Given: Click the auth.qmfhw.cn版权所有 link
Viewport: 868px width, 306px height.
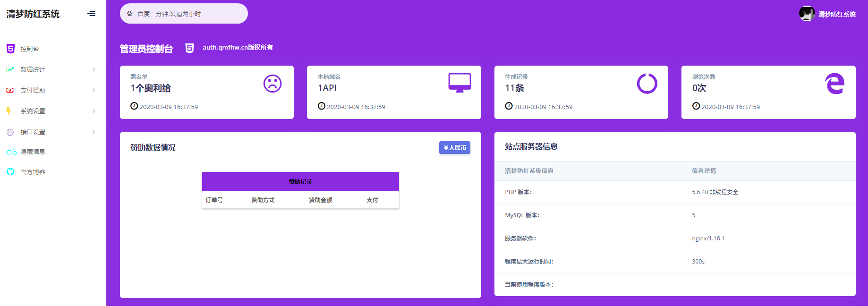Looking at the screenshot, I should tap(238, 47).
